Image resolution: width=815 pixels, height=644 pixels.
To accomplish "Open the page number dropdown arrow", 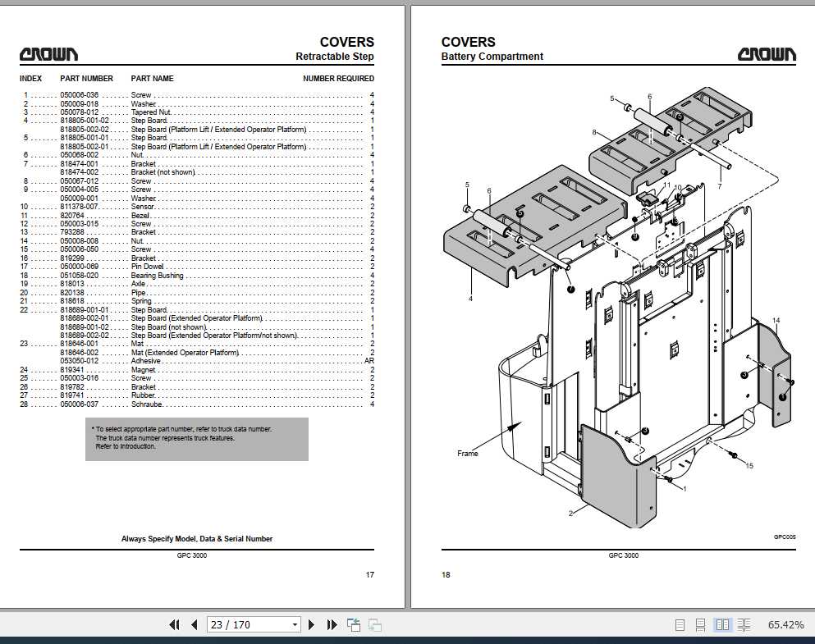I will coord(295,625).
